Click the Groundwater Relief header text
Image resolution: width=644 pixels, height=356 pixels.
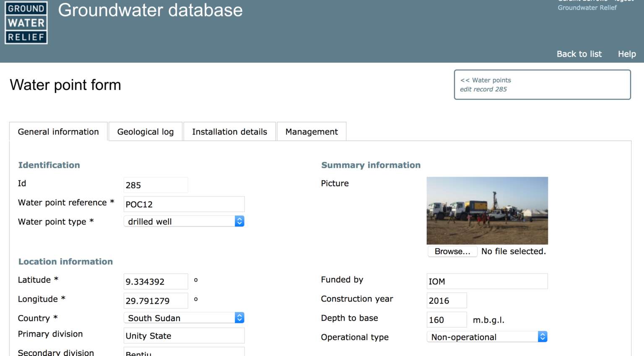pyautogui.click(x=587, y=8)
